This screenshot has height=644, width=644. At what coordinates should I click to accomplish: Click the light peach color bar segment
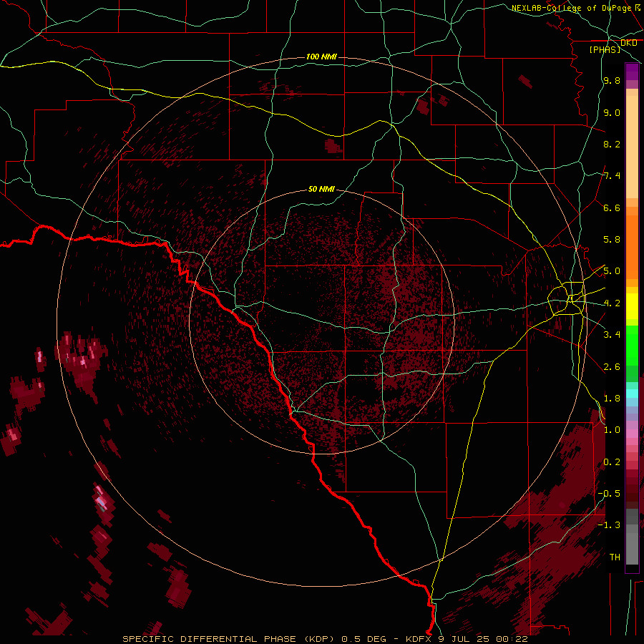click(x=632, y=147)
